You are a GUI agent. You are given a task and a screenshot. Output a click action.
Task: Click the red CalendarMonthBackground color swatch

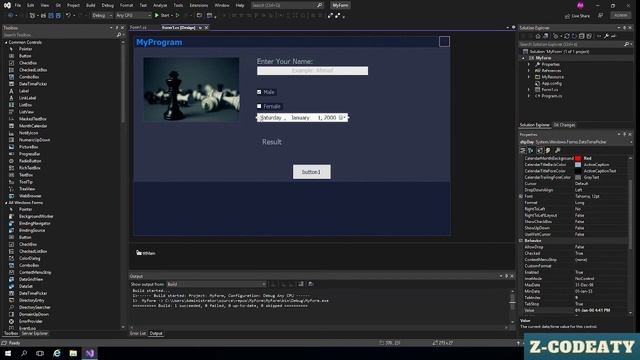(578, 158)
